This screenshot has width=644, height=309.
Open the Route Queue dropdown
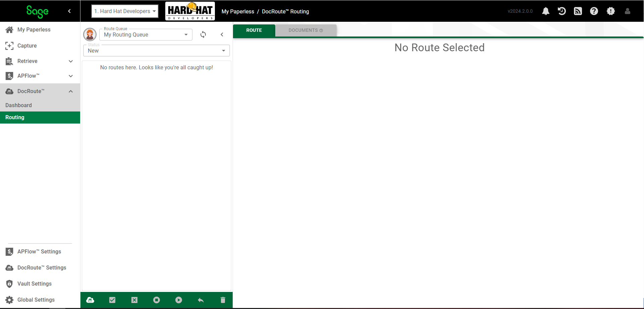(x=146, y=34)
